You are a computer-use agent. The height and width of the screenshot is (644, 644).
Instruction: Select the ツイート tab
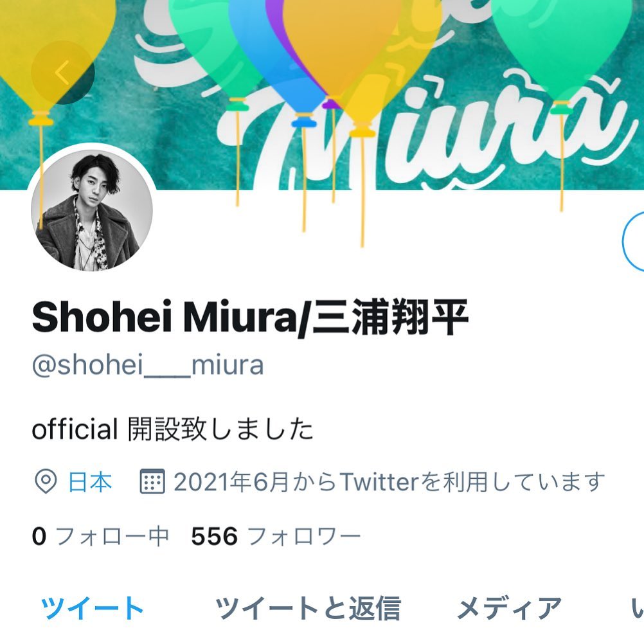click(92, 608)
